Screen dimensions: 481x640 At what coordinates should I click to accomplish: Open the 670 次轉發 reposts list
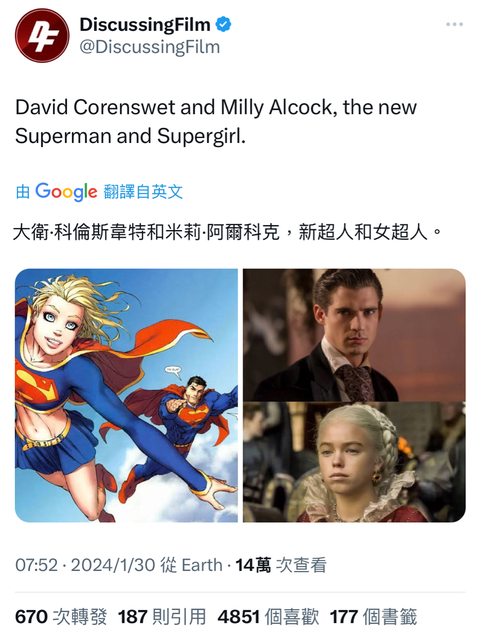pos(61,617)
